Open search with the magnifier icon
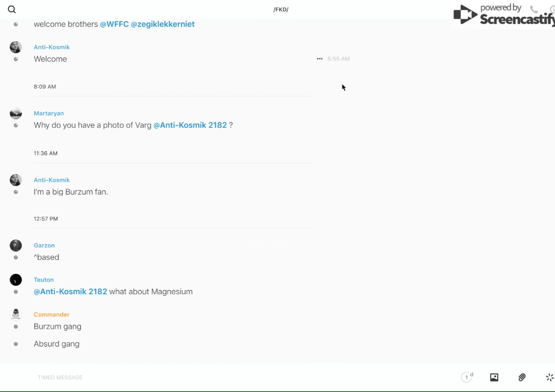This screenshot has width=555, height=392. [12, 10]
